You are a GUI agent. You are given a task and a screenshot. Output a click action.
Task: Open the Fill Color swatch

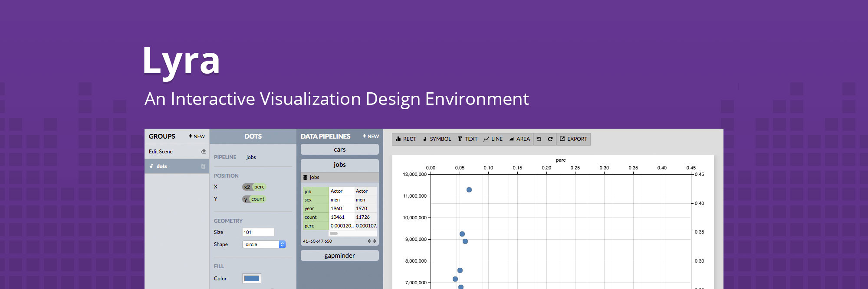click(251, 279)
